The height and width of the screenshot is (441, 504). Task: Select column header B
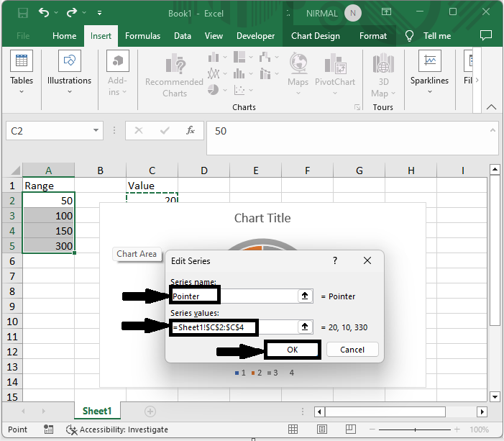100,171
